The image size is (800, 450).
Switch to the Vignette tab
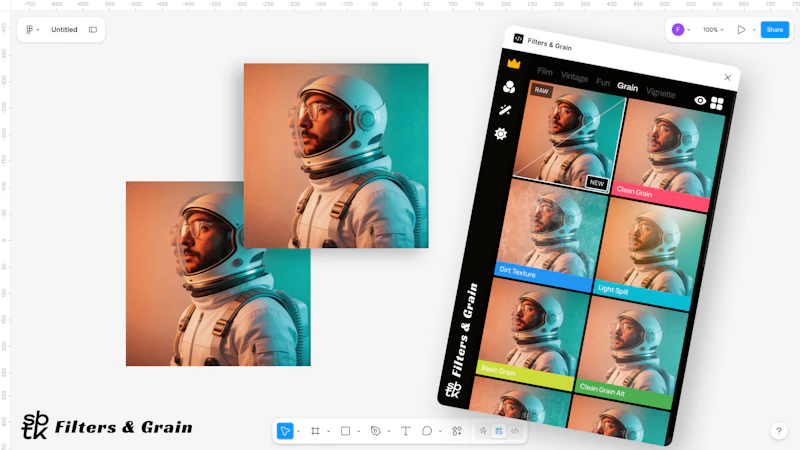click(x=661, y=92)
